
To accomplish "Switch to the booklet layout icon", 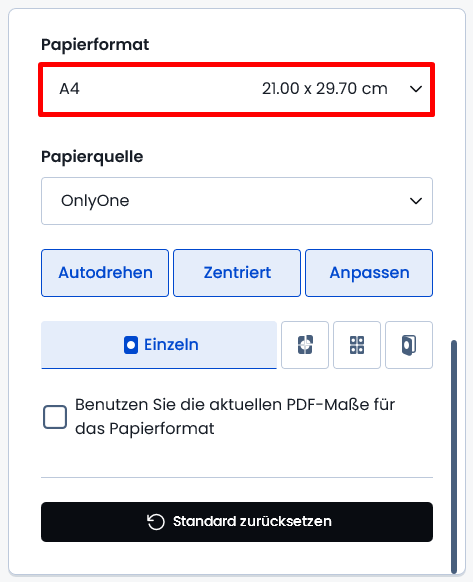I will [x=409, y=345].
